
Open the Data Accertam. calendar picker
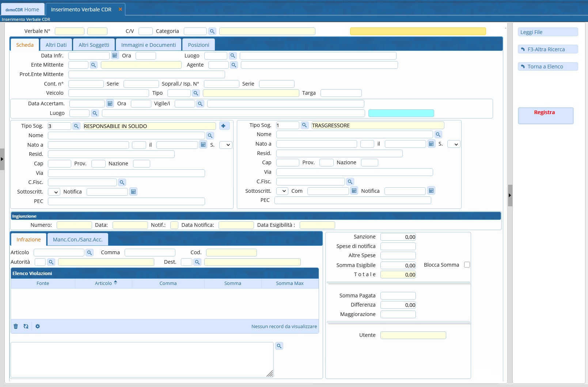point(110,104)
